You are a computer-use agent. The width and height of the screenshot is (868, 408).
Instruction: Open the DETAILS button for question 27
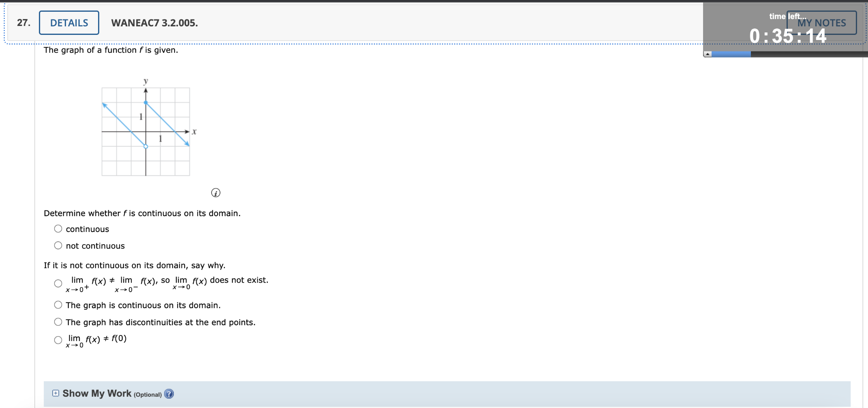pos(69,23)
